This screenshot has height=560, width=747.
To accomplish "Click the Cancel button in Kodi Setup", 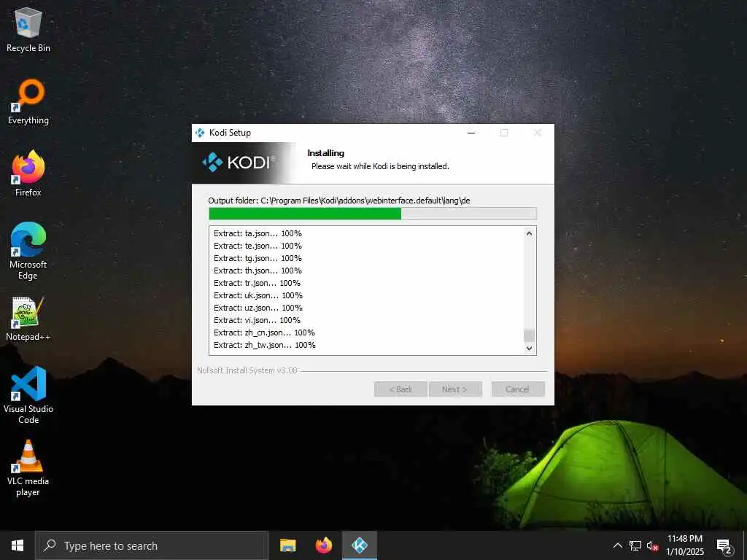I will (518, 389).
